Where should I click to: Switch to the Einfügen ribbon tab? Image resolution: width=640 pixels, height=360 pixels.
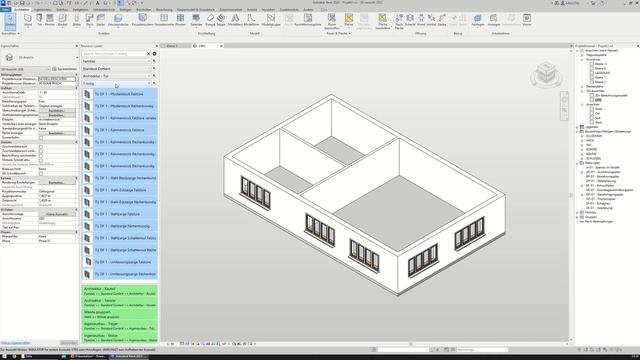pos(125,9)
